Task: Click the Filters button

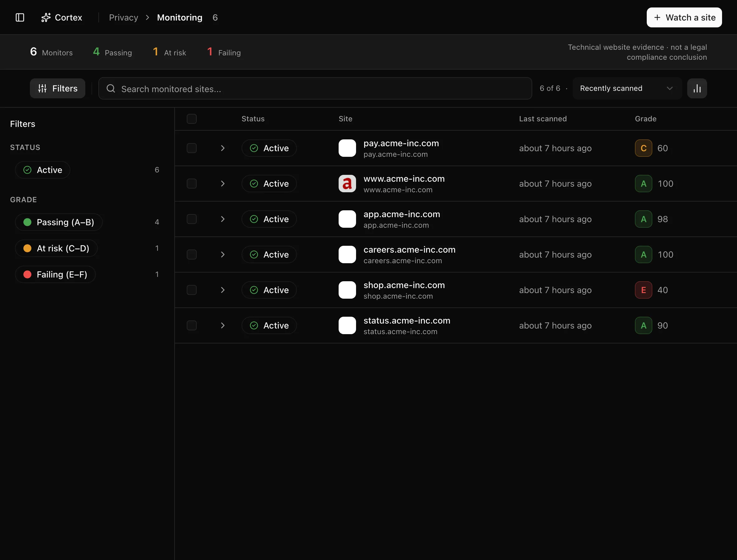Action: 57,88
